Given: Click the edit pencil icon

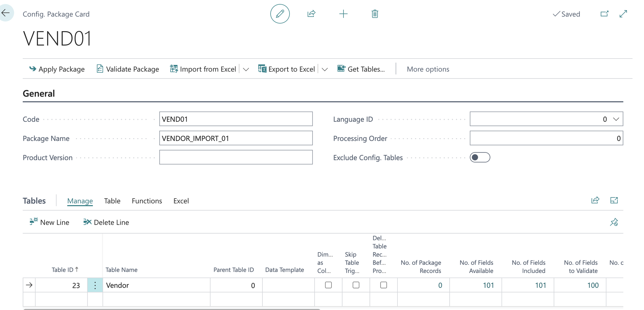Looking at the screenshot, I should click(x=280, y=14).
